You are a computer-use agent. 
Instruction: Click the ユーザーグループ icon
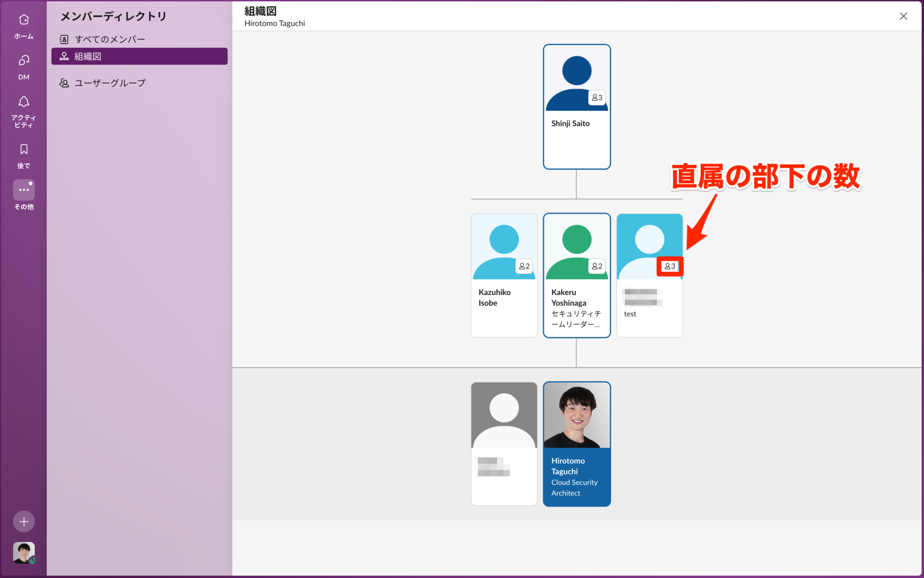(64, 83)
